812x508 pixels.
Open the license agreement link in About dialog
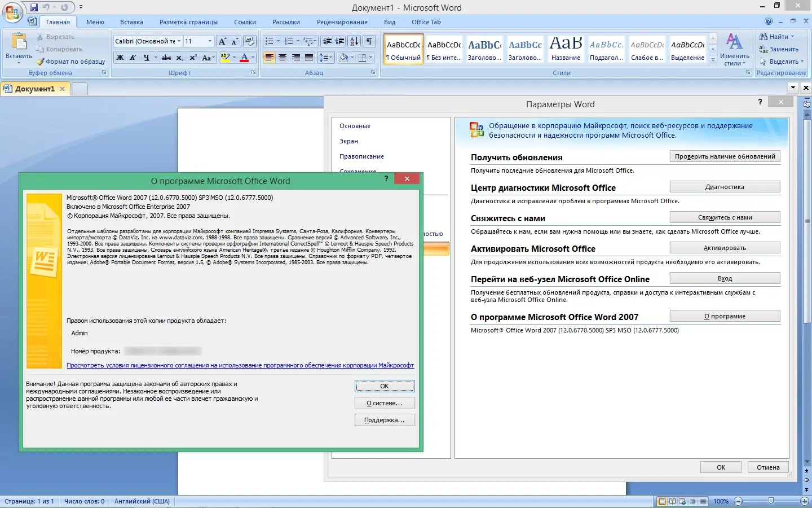(x=240, y=365)
